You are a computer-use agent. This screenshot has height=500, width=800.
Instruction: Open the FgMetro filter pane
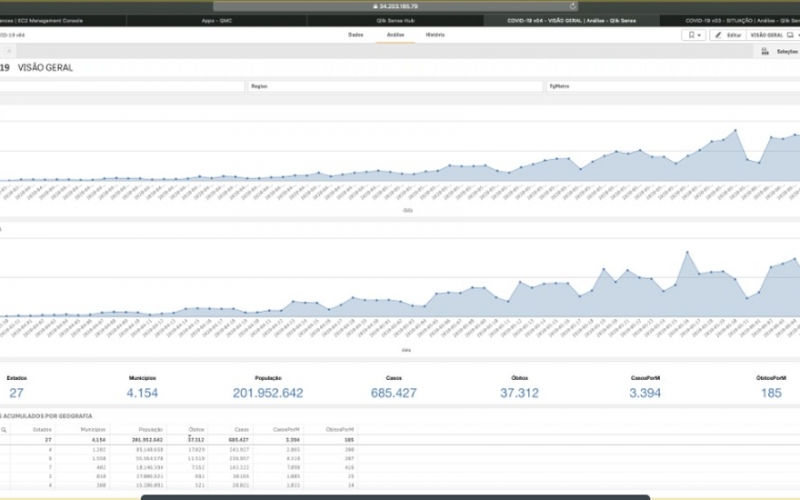click(x=670, y=87)
